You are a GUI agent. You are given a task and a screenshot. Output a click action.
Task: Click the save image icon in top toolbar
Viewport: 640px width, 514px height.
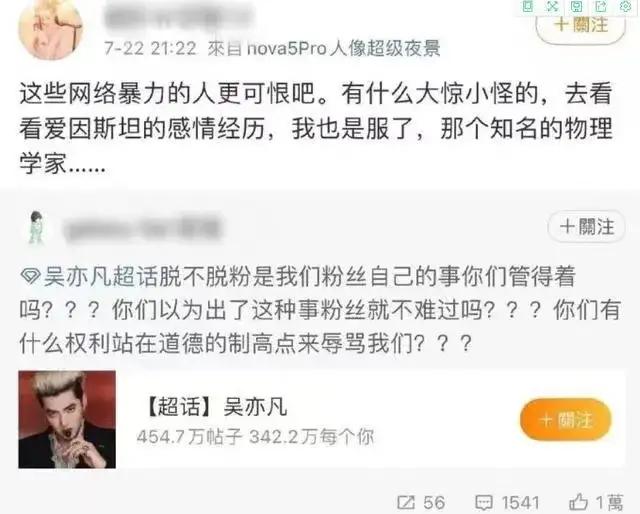(x=577, y=6)
